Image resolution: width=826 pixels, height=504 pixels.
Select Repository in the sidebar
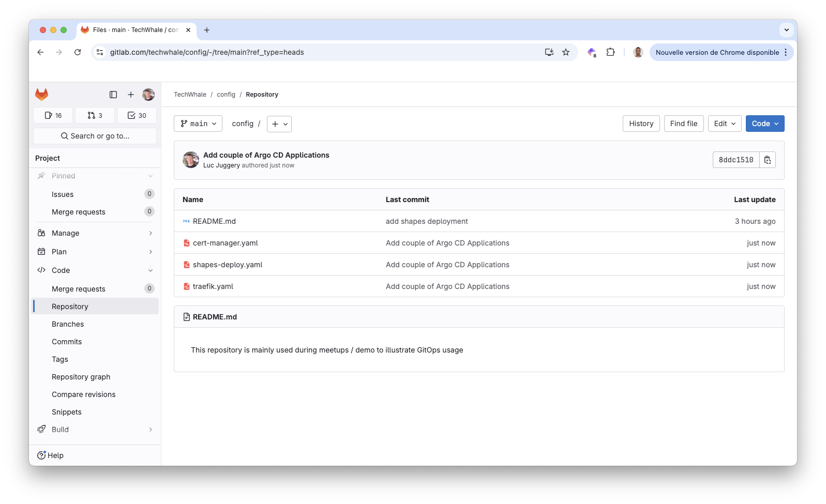(95, 307)
